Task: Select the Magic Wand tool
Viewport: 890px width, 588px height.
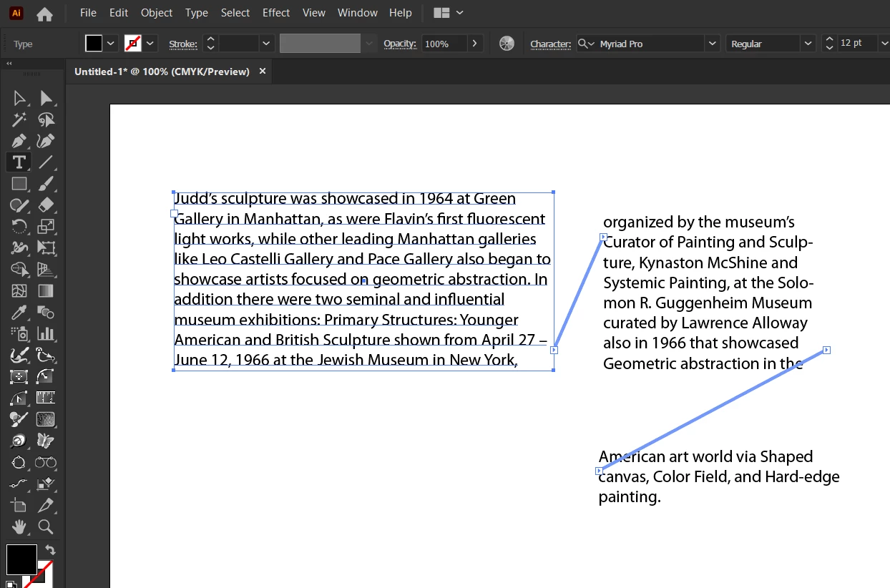Action: point(19,119)
